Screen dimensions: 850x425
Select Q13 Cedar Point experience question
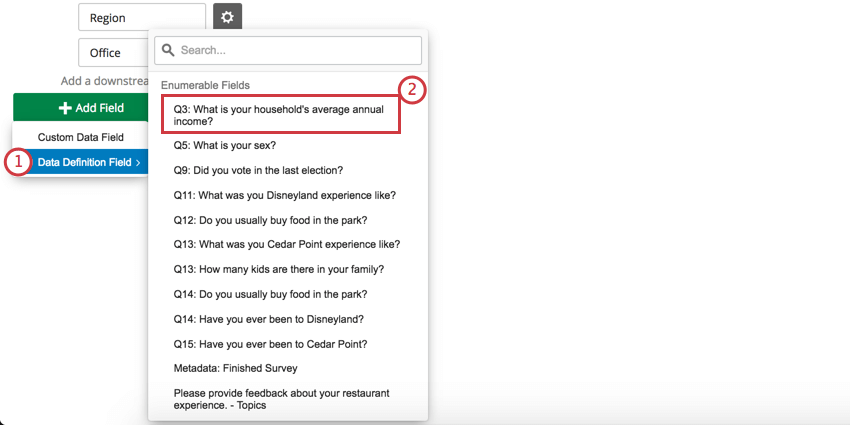(x=288, y=244)
